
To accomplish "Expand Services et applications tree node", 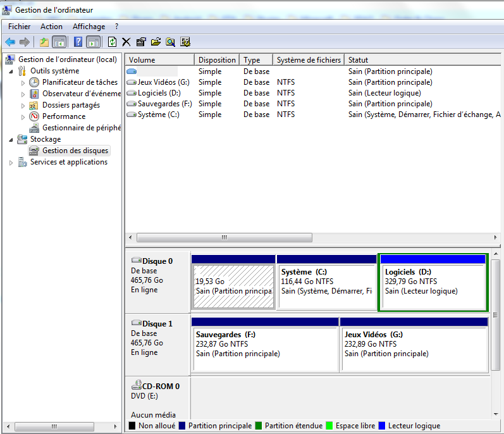I will pos(11,163).
